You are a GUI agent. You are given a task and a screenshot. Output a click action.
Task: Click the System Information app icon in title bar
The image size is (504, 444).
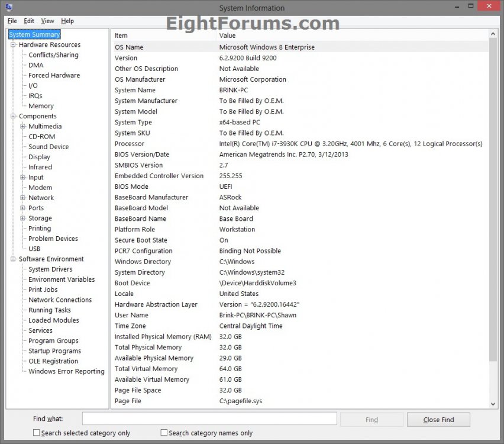click(x=9, y=7)
